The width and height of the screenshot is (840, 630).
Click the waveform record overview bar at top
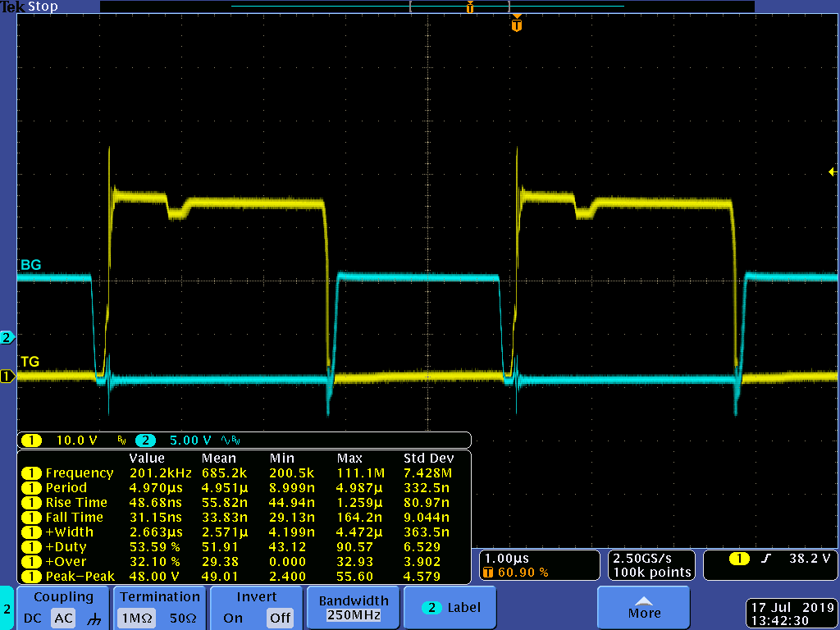coord(427,7)
